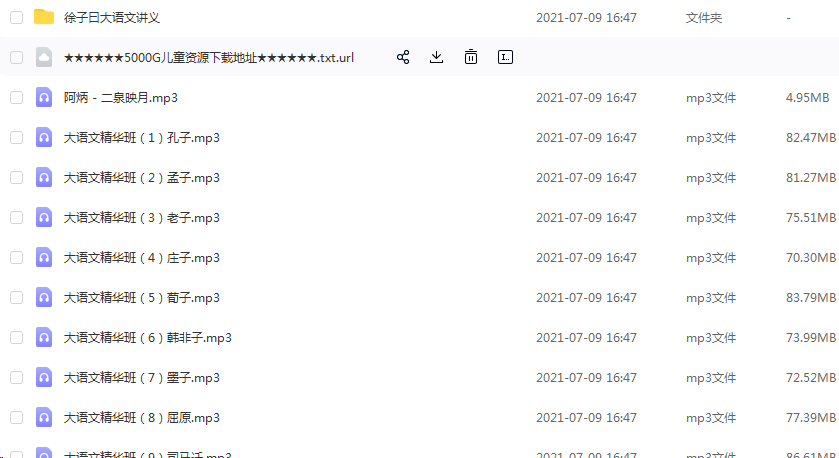Tick checkbox for 徐子曰大语文讲义 folder

pyautogui.click(x=17, y=18)
